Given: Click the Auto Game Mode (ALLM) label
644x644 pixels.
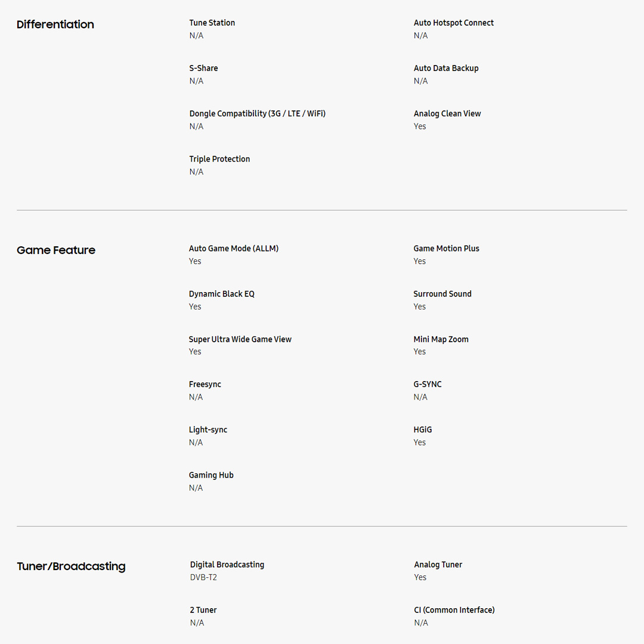Looking at the screenshot, I should (234, 248).
